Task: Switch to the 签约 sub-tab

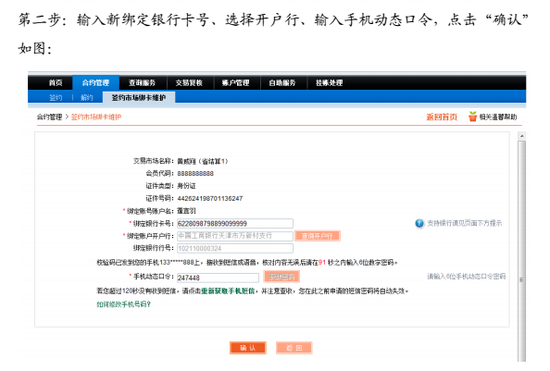Action: pos(55,97)
